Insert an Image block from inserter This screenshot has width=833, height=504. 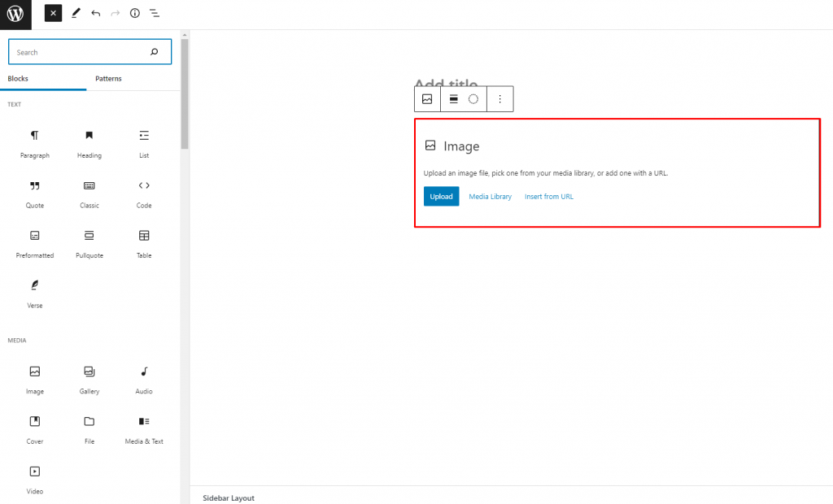coord(34,380)
